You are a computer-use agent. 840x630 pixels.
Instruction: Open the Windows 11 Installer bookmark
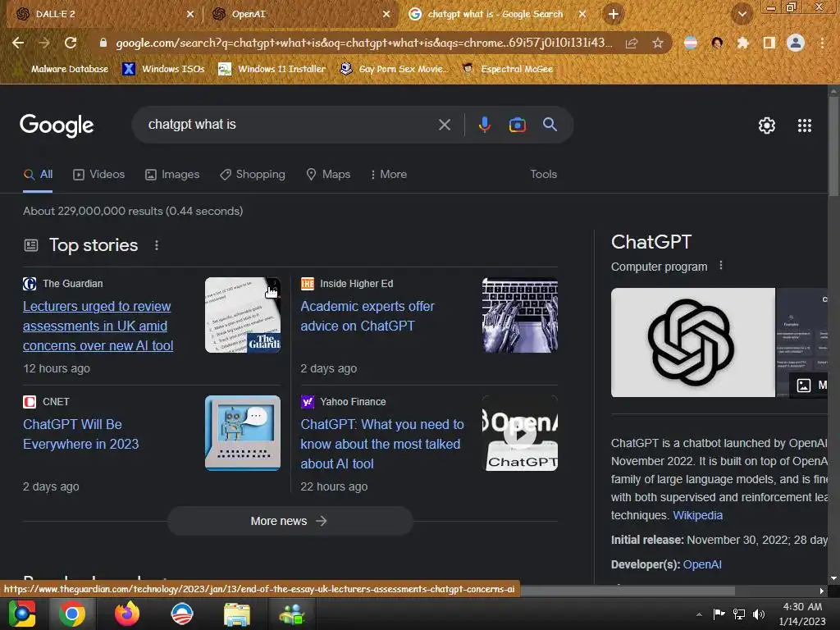tap(272, 69)
